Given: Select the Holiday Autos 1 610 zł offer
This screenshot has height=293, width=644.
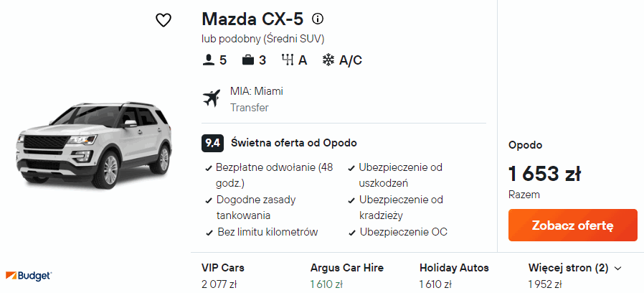Looking at the screenshot, I should pos(454,276).
